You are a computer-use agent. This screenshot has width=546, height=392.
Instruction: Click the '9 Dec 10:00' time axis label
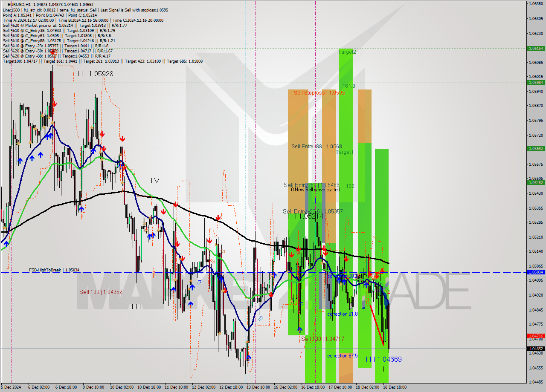pyautogui.click(x=93, y=387)
